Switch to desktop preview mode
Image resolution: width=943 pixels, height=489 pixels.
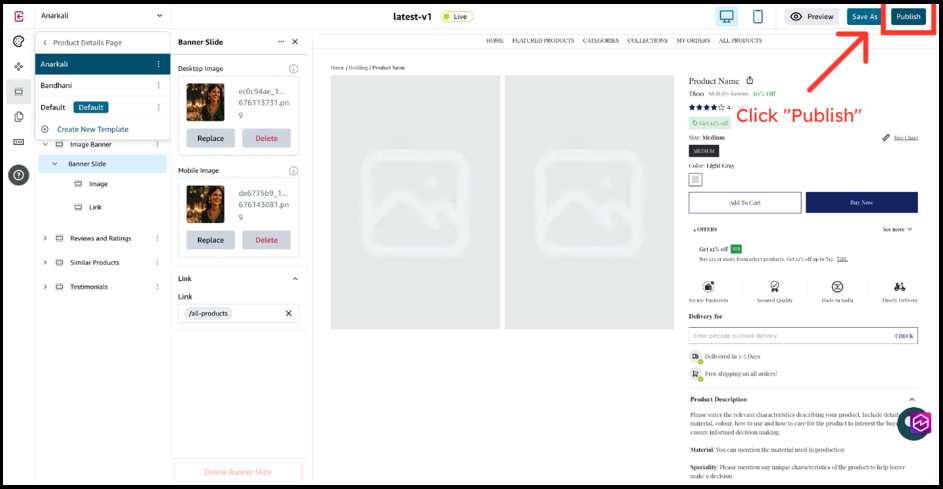coord(727,17)
